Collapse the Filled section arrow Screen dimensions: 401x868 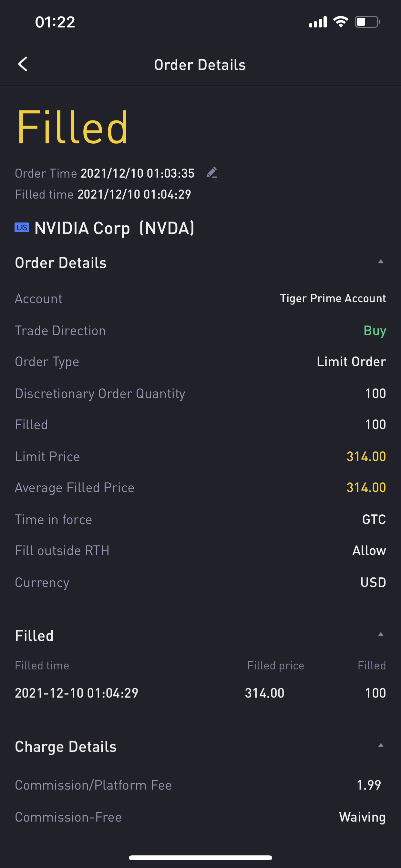coord(381,635)
